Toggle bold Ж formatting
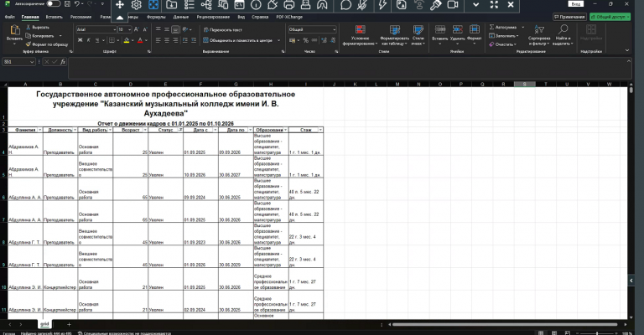 coord(80,40)
